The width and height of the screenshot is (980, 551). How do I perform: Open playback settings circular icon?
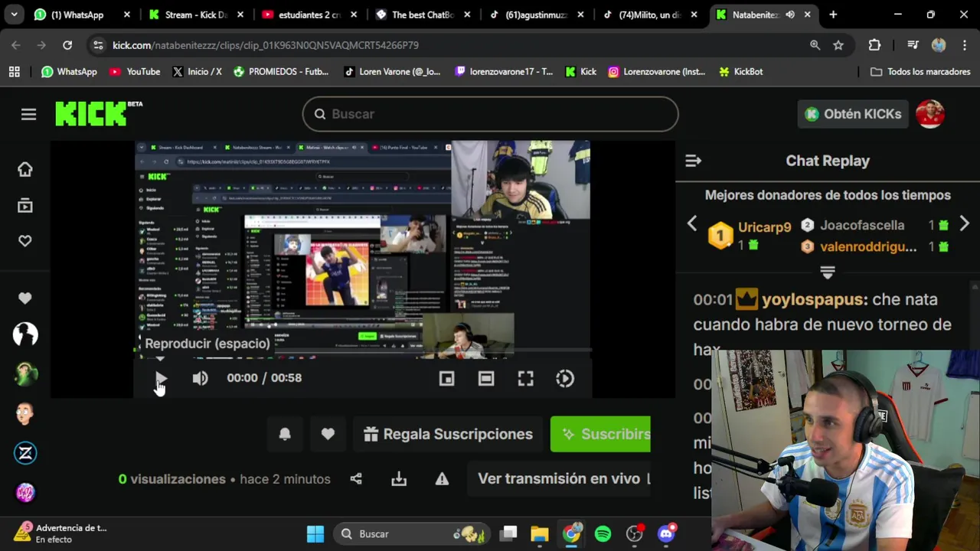coord(565,378)
